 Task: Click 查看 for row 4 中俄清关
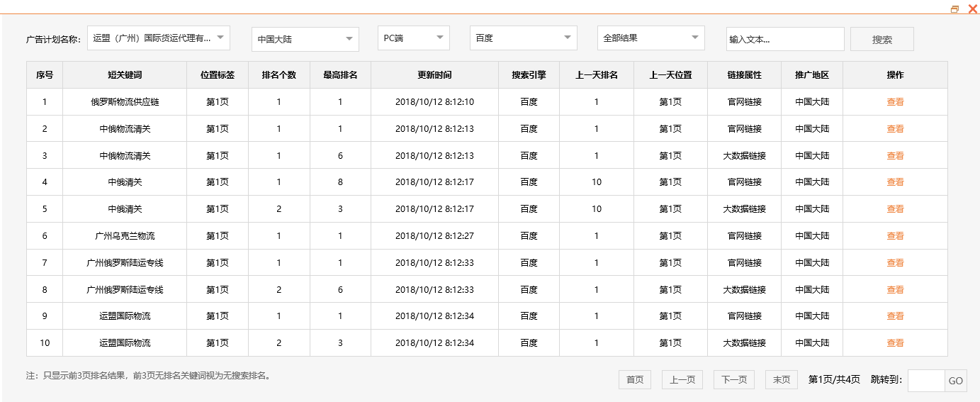coord(895,182)
